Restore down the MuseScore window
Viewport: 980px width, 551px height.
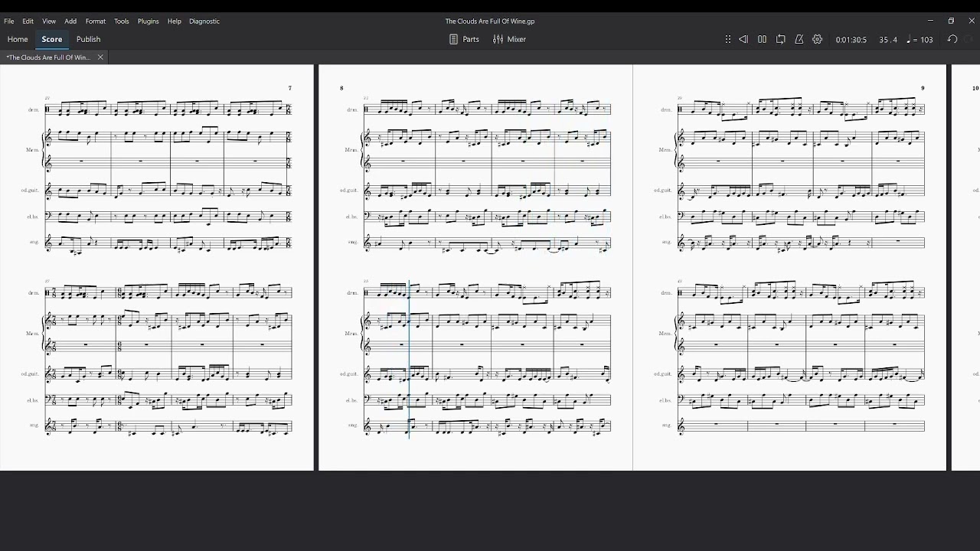click(952, 21)
